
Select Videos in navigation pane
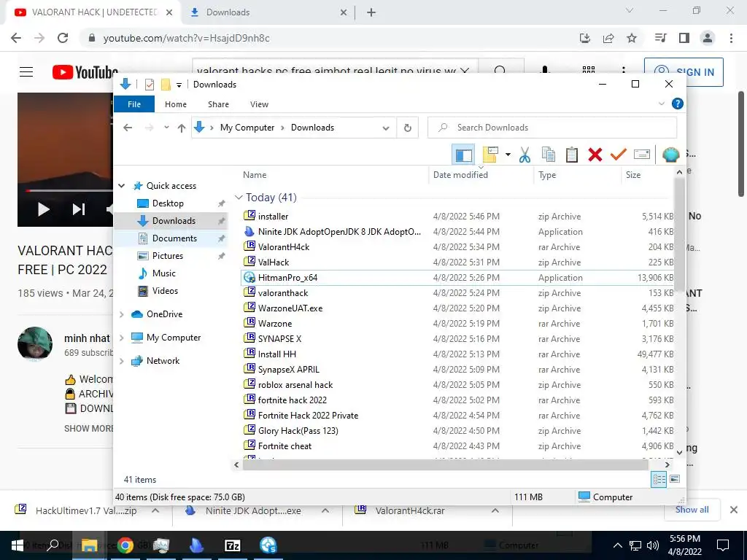pyautogui.click(x=165, y=291)
